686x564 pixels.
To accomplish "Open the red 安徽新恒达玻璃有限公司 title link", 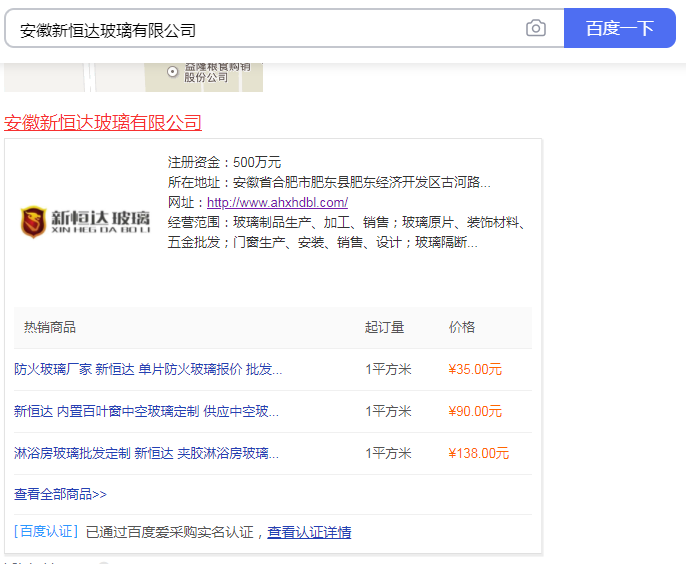I will tap(103, 123).
